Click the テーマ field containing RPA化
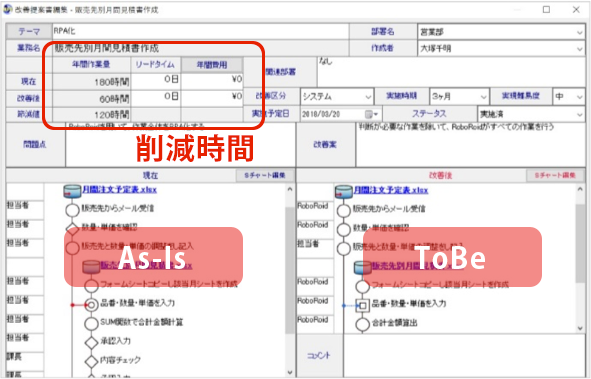This screenshot has height=379, width=591. click(201, 32)
